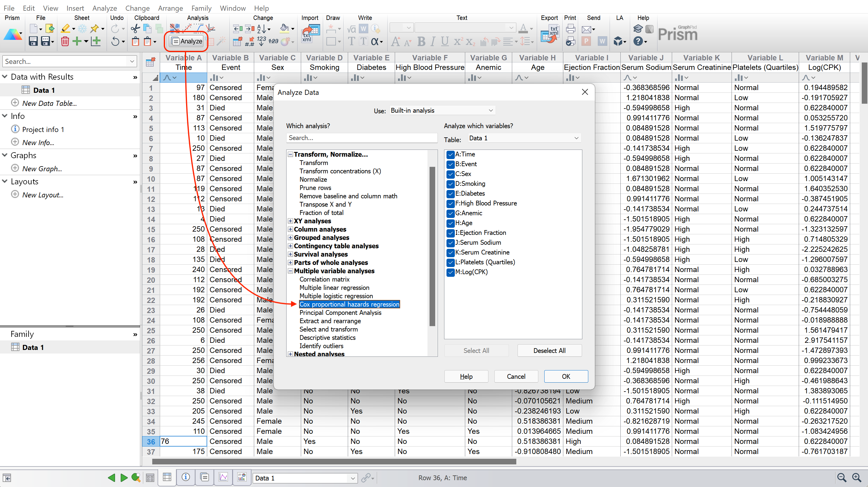Image resolution: width=868 pixels, height=487 pixels.
Task: Expand the Survival analyses tree group
Action: coord(290,254)
